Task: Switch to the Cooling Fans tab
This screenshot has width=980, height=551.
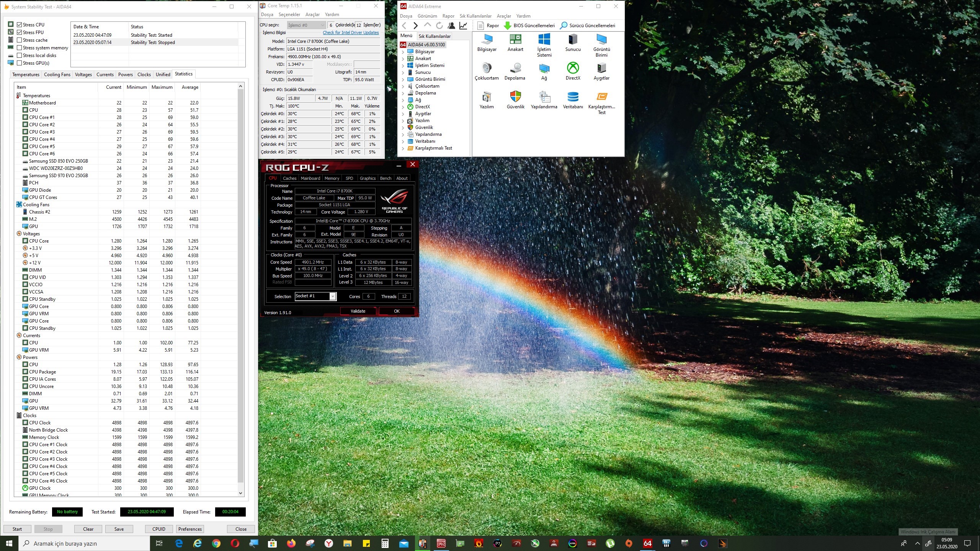Action: click(x=57, y=75)
